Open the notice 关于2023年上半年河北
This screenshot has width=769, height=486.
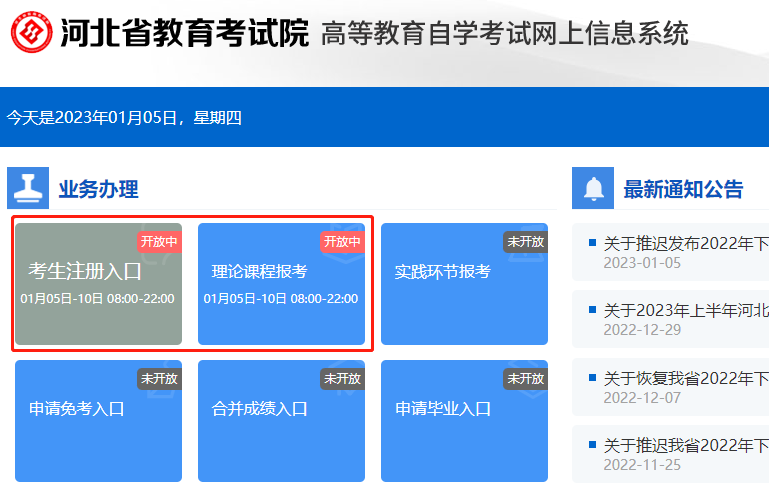click(x=670, y=319)
